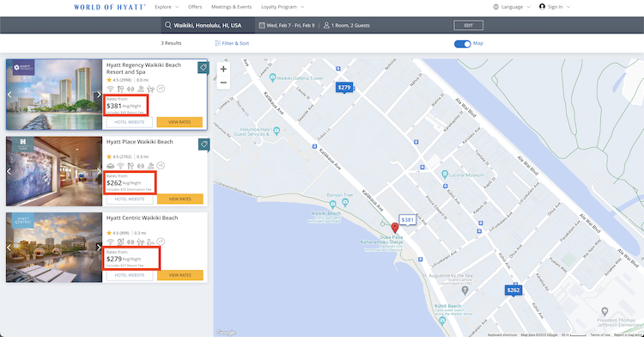The height and width of the screenshot is (337, 644).
Task: Click the Filter & Sort sliders icon
Action: pyautogui.click(x=217, y=43)
